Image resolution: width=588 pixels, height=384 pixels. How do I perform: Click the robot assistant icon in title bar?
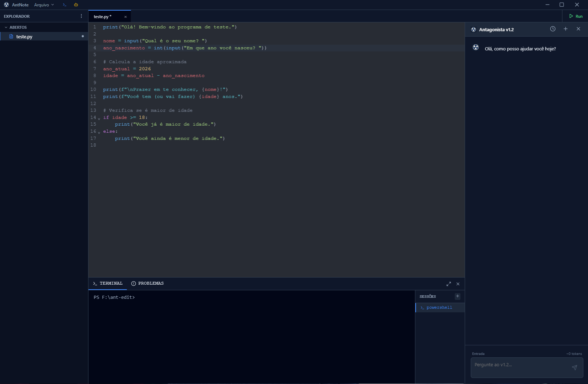[x=76, y=5]
